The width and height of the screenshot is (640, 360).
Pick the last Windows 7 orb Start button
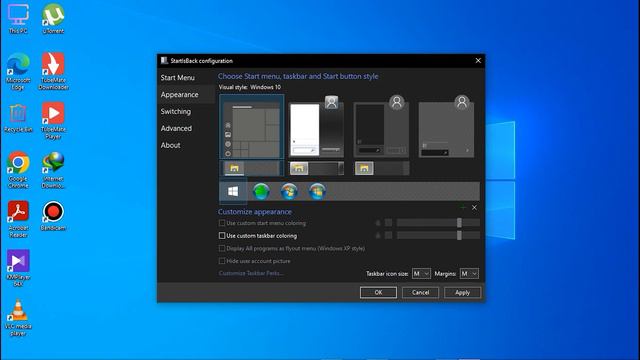[318, 191]
